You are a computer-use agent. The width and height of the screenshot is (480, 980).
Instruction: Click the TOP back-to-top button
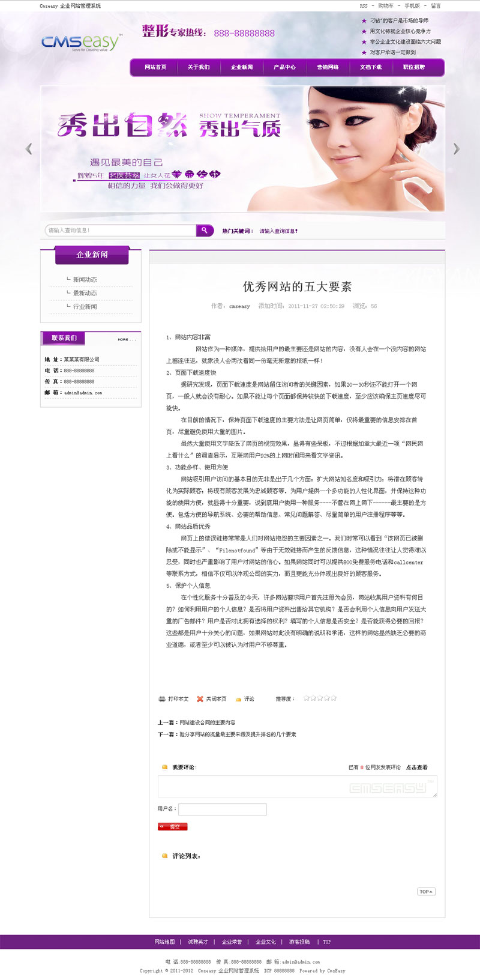pos(426,892)
